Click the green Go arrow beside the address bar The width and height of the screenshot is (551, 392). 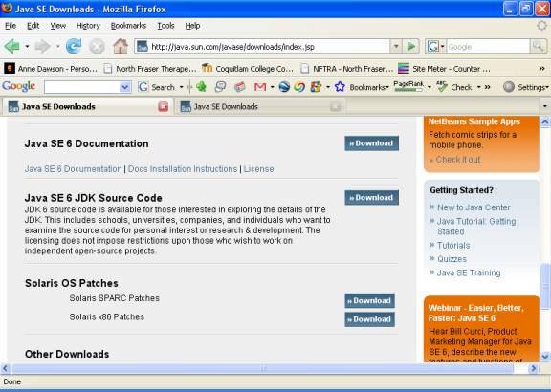tap(411, 46)
